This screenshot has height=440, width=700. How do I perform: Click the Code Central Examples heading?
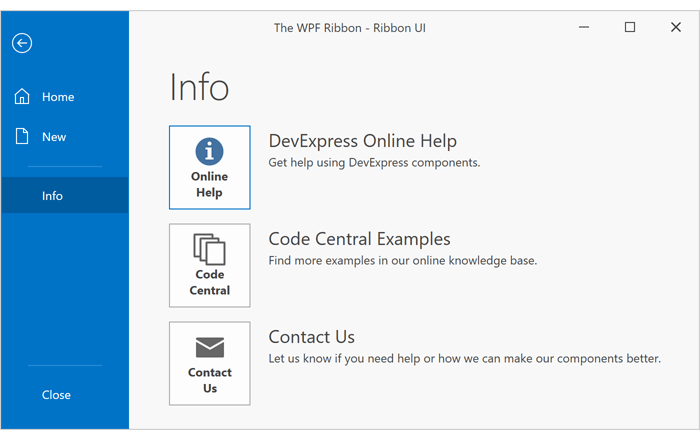coord(359,239)
